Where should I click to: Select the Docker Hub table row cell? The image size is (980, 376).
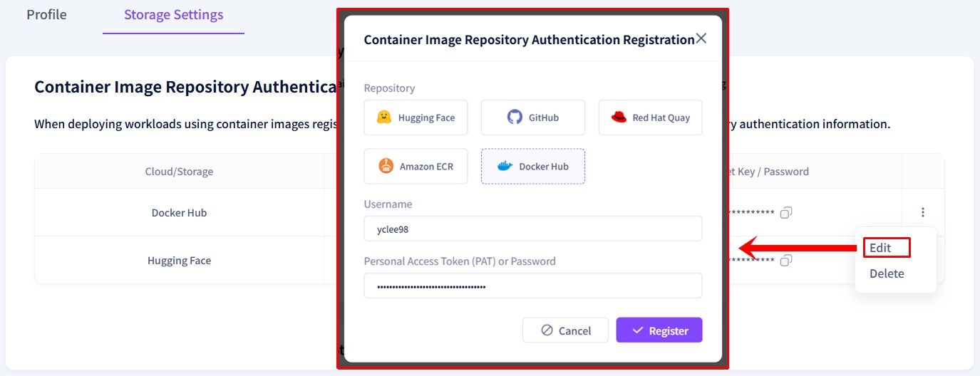pos(179,213)
